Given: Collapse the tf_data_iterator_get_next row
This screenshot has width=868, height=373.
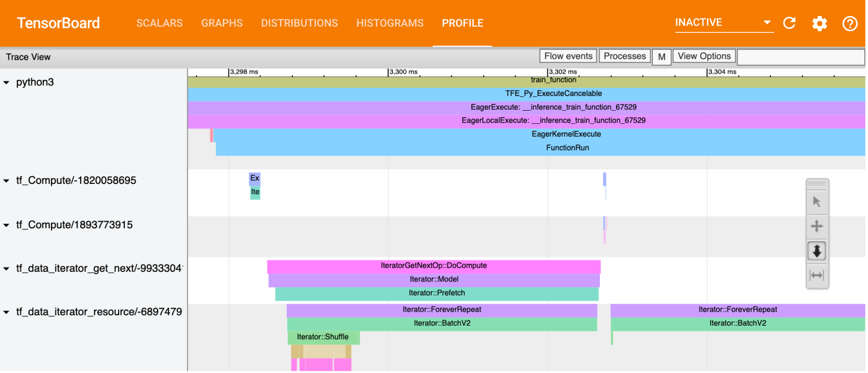Looking at the screenshot, I should point(7,269).
